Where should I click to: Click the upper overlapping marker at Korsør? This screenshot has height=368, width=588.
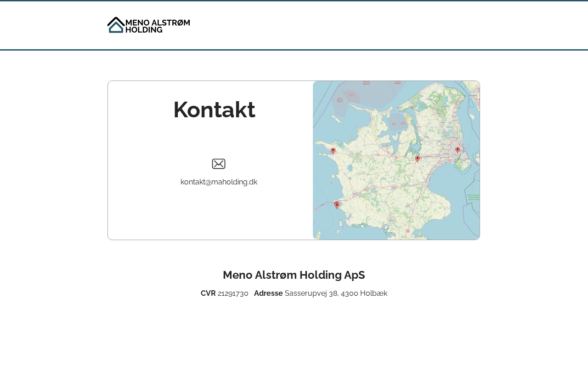pos(336,203)
